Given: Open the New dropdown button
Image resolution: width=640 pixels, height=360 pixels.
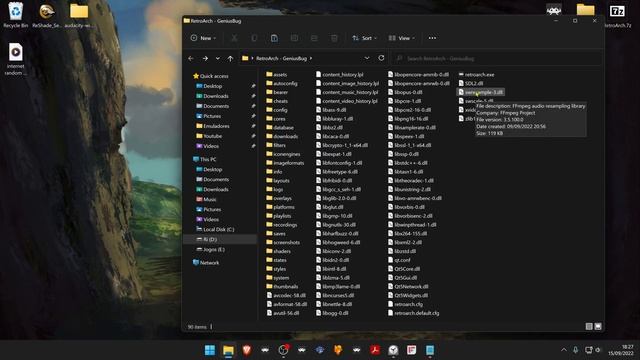Looking at the screenshot, I should point(203,38).
